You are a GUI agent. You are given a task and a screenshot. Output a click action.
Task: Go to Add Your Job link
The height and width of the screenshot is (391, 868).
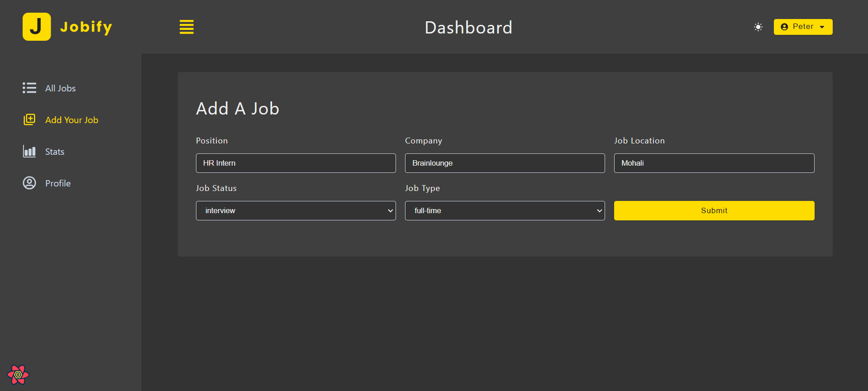click(72, 120)
